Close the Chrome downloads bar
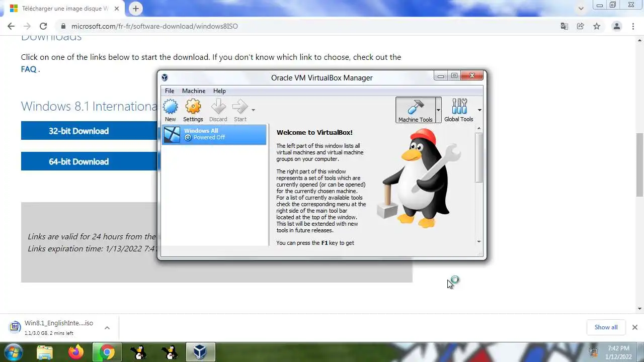The width and height of the screenshot is (644, 362). pyautogui.click(x=634, y=327)
